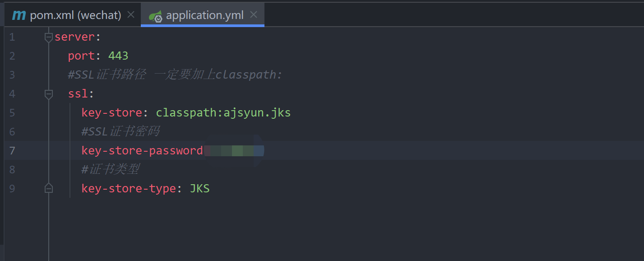The height and width of the screenshot is (261, 644).
Task: Click the value classpath:ajsyun.jks
Action: (223, 113)
